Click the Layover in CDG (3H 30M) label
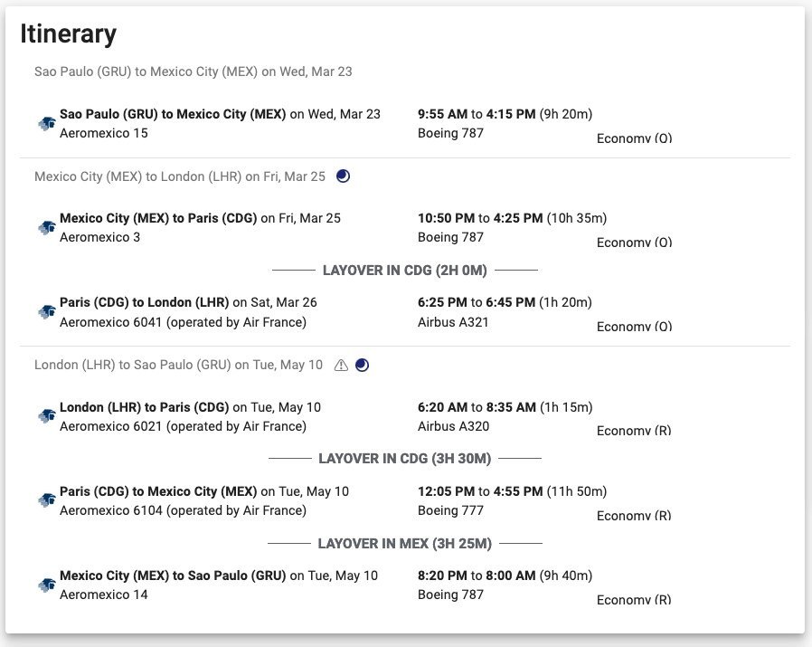 [404, 459]
